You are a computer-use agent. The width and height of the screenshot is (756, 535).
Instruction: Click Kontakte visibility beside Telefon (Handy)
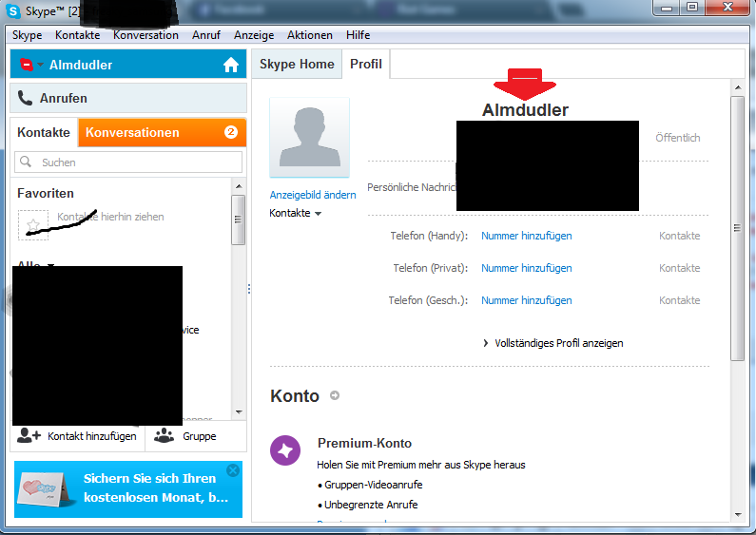pyautogui.click(x=679, y=236)
